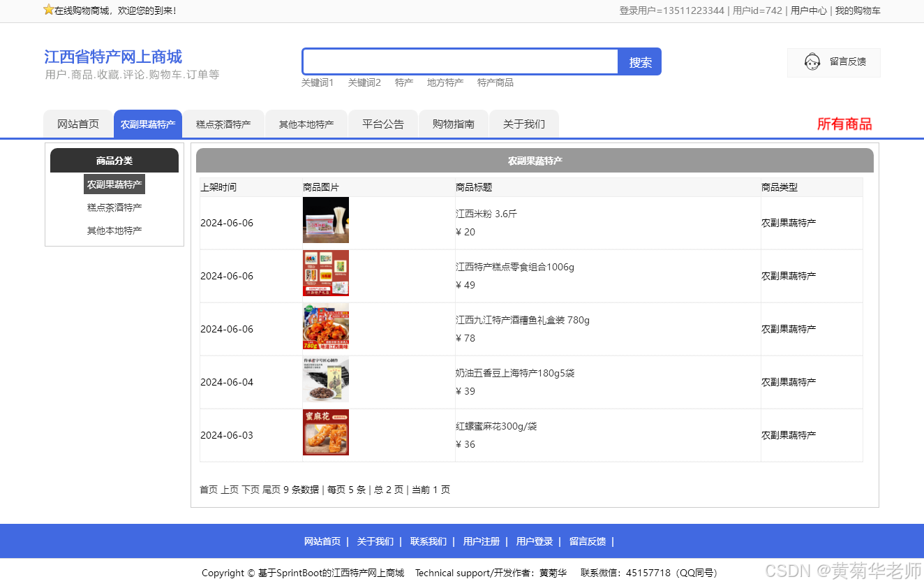Click product title 江西九江特产酒糟鱼礼盒装 780g

tap(523, 320)
